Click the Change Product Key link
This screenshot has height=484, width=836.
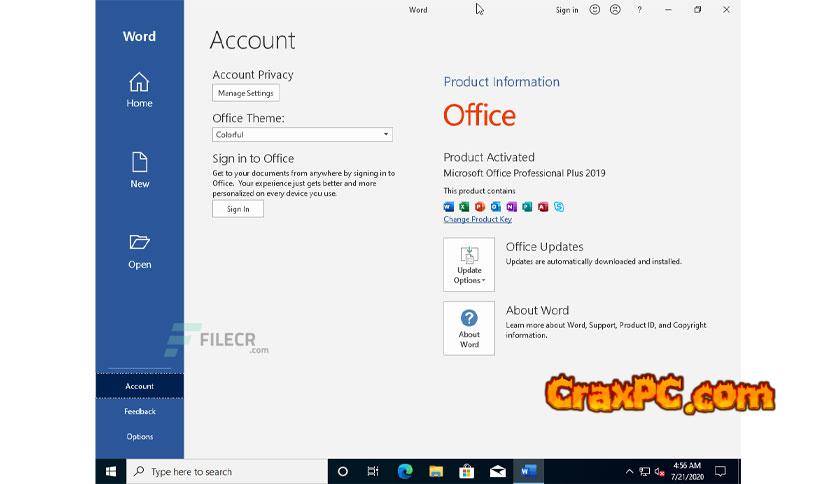coord(477,219)
